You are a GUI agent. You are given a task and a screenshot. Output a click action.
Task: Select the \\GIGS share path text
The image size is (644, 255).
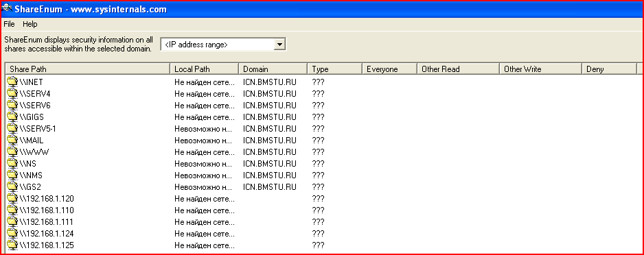[x=32, y=117]
